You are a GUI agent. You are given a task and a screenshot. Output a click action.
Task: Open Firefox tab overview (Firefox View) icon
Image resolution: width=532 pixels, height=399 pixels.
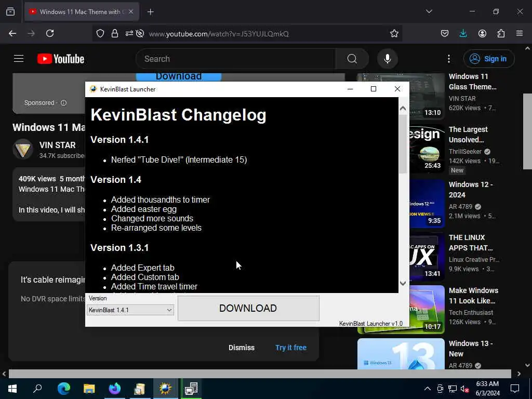pyautogui.click(x=10, y=11)
